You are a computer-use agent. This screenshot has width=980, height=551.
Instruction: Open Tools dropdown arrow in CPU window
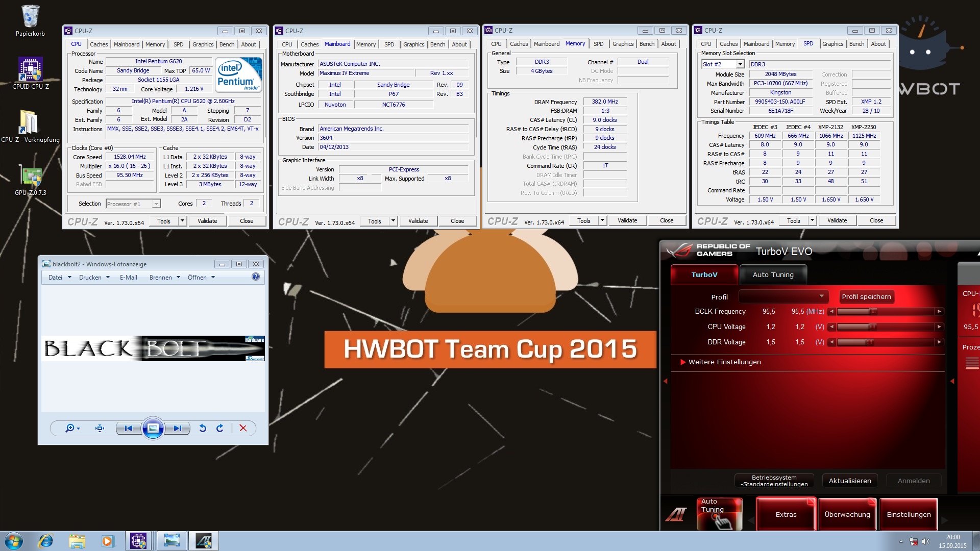pos(182,221)
